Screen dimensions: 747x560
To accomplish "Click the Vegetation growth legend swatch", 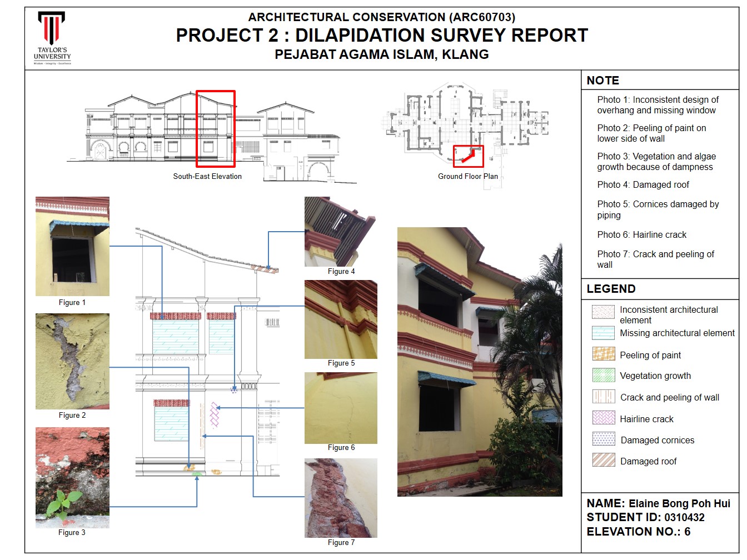I will click(x=604, y=375).
